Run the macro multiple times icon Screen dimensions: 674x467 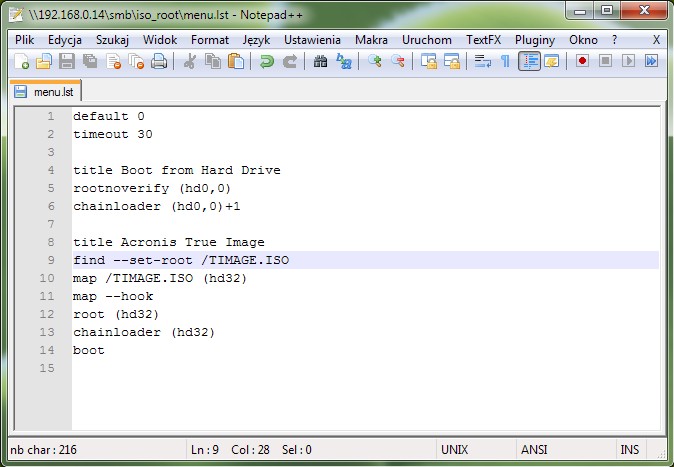[x=652, y=61]
